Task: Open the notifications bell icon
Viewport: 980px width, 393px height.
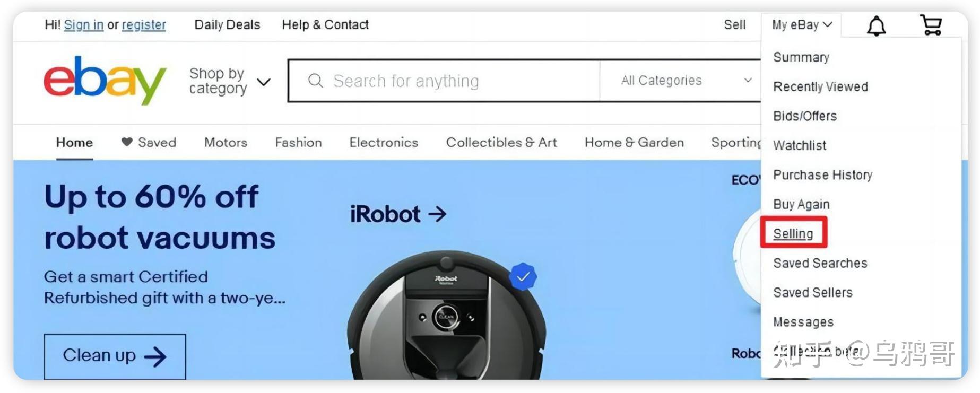Action: point(876,25)
